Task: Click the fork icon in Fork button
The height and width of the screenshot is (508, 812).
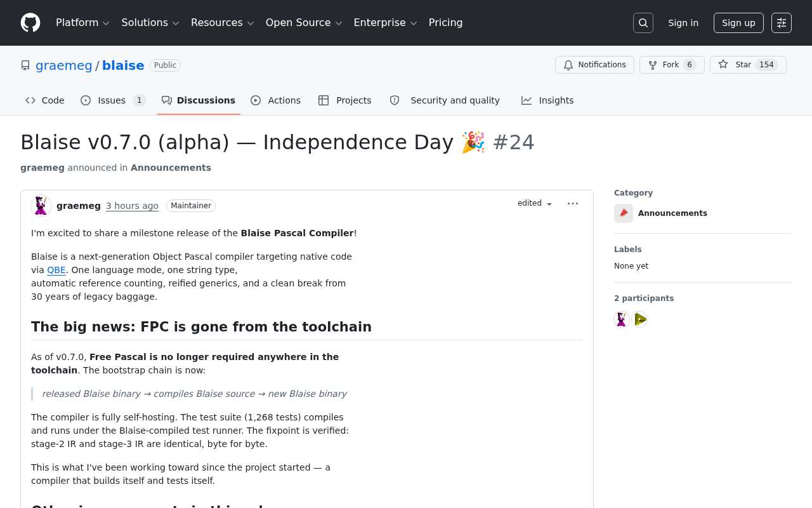Action: [x=653, y=65]
